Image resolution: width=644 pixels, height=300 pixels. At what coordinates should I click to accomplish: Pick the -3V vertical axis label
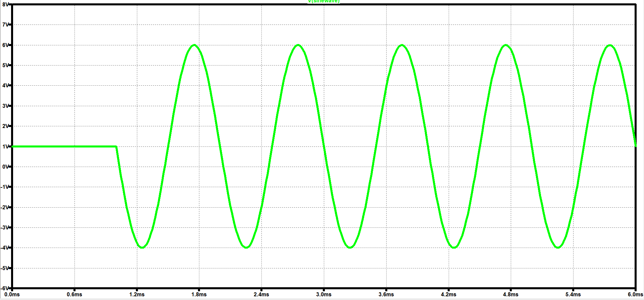pos(5,227)
